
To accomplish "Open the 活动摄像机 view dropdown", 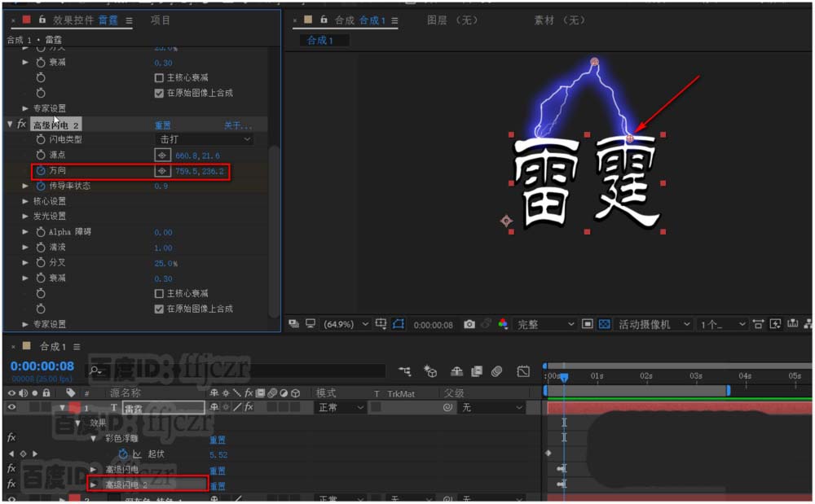I will 654,324.
